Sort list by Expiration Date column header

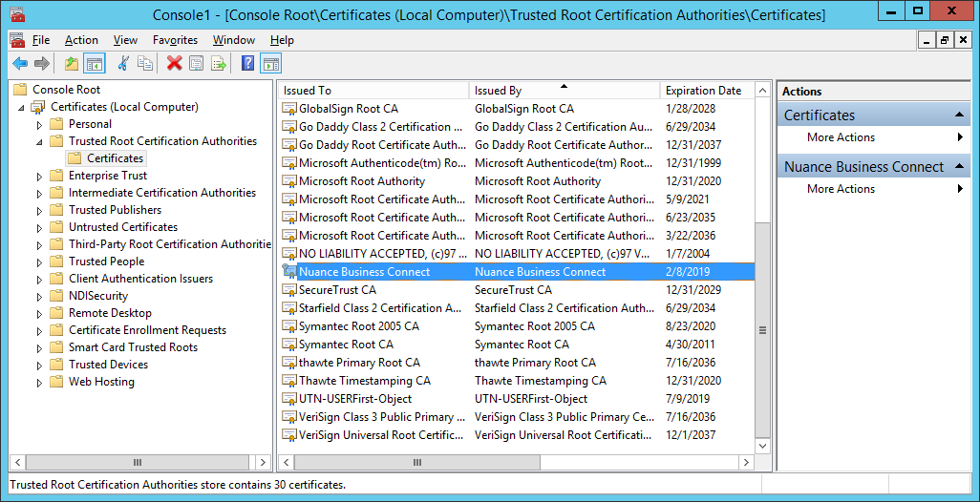pyautogui.click(x=703, y=91)
